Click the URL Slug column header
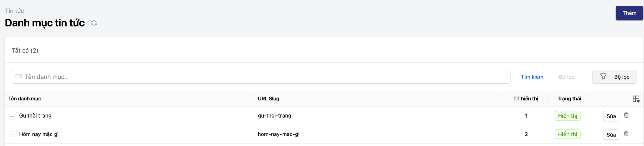Image resolution: width=644 pixels, height=146 pixels. pyautogui.click(x=268, y=99)
